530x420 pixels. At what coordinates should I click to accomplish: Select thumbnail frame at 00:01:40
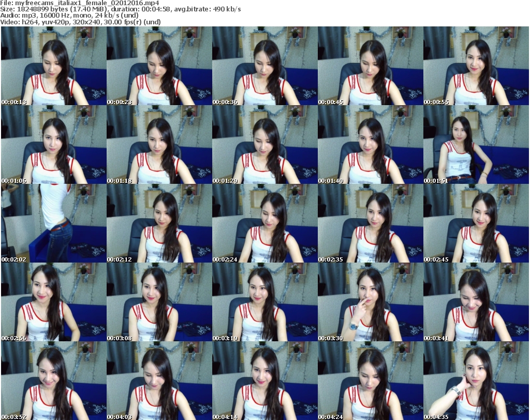(371, 144)
